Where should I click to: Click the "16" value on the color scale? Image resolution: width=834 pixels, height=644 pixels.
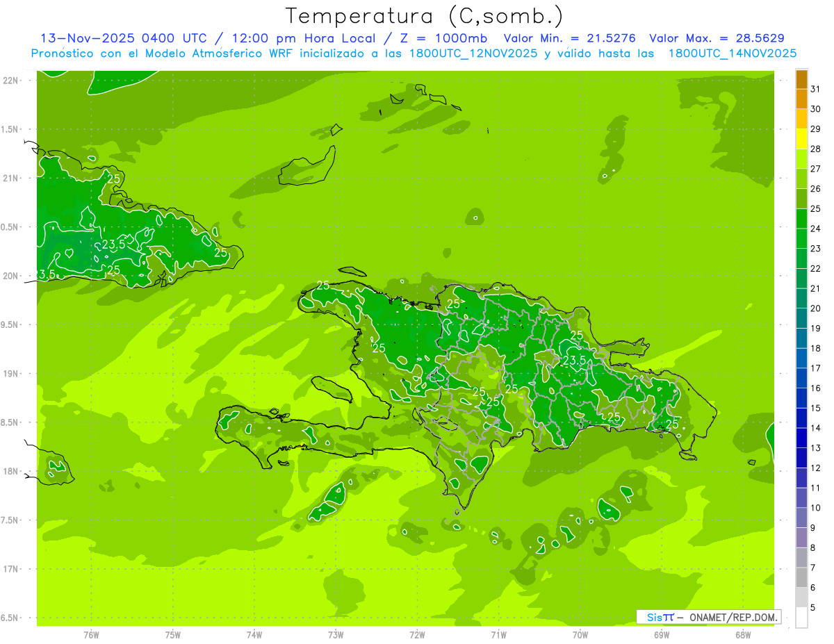tap(816, 388)
